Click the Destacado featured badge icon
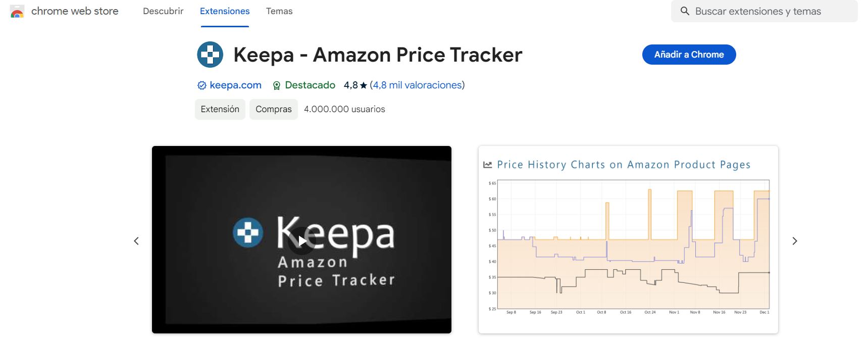Screen dimensions: 868x343 276,85
